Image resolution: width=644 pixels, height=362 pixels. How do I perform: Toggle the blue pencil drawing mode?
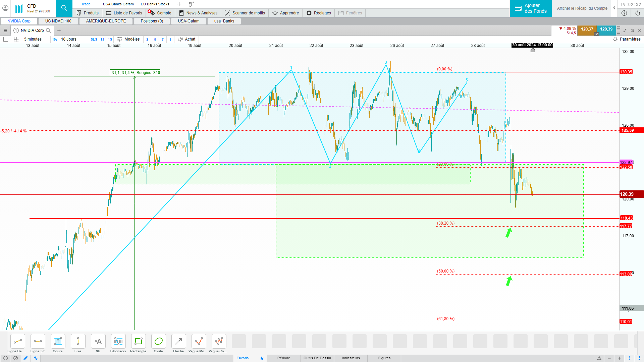click(25, 358)
